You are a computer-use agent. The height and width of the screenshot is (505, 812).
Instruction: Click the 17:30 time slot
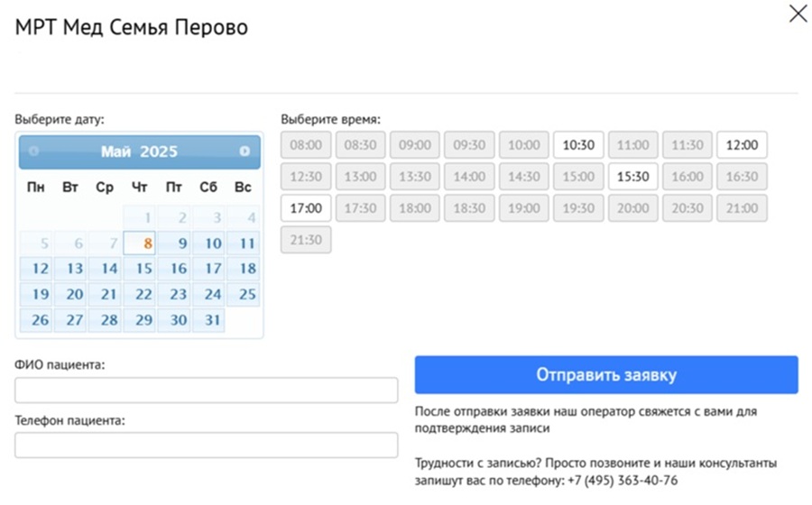[360, 208]
